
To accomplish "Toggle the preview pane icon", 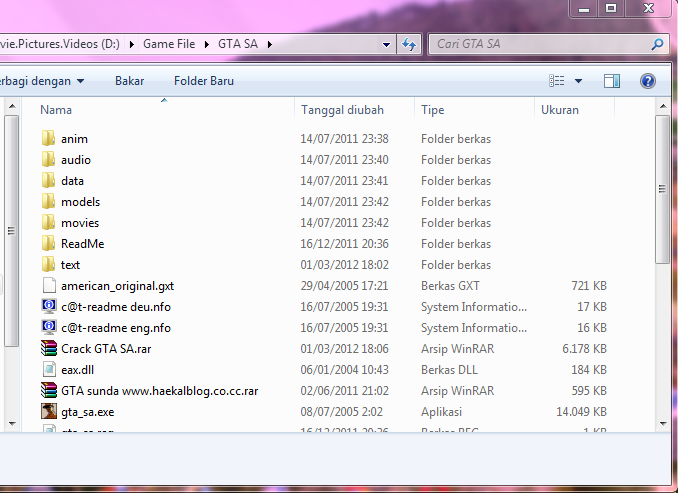I will pos(612,81).
